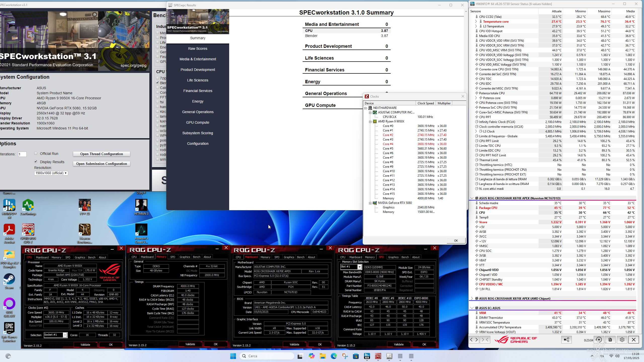Toggle the 7zip workload checkbox
Viewport: 644px width, 362px height.
tap(157, 78)
